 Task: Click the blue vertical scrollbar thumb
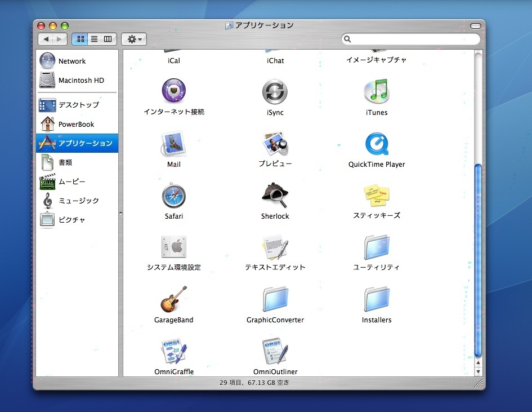(x=478, y=261)
